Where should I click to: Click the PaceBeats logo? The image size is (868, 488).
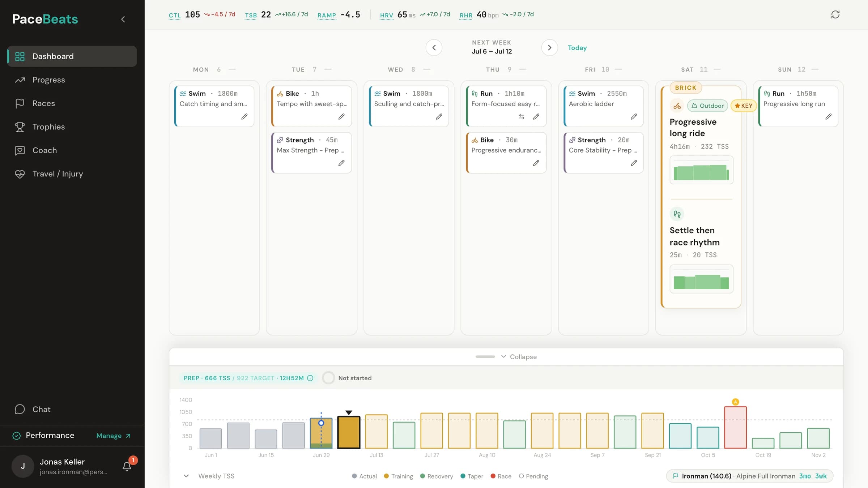[45, 19]
